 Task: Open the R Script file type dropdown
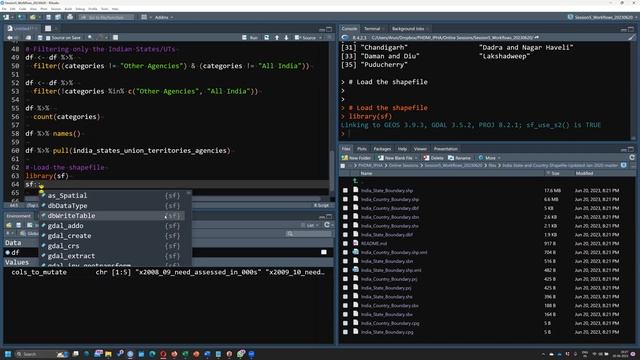pos(322,205)
